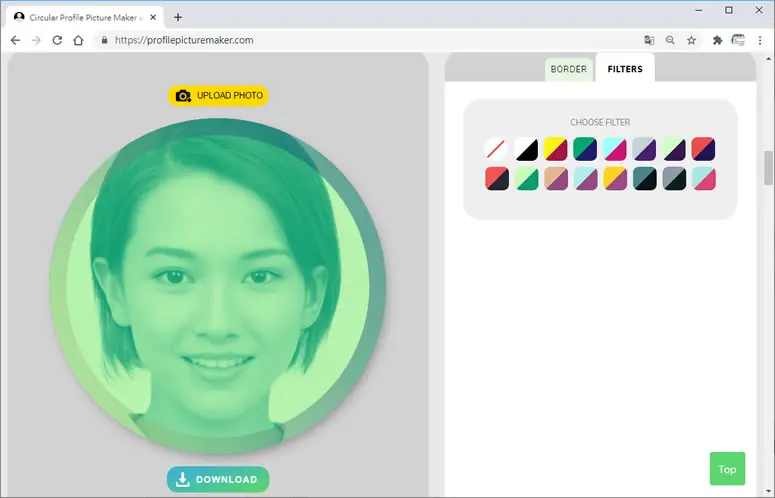The image size is (775, 498).
Task: Choose the black and white filter swatch
Action: [526, 149]
